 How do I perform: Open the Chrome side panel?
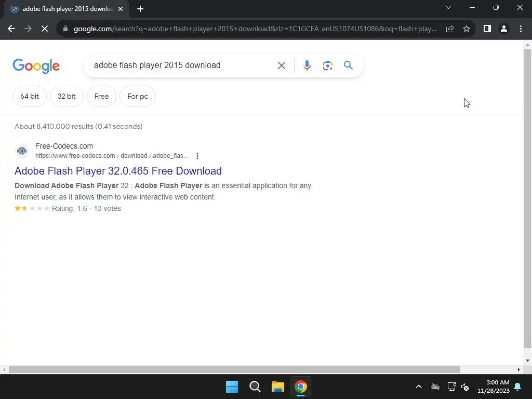487,29
